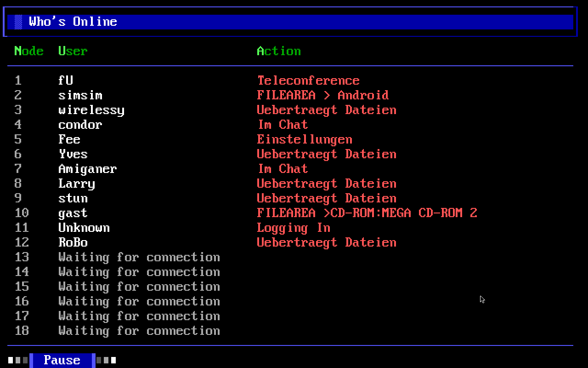
Task: Select the Action column header
Action: pos(278,51)
